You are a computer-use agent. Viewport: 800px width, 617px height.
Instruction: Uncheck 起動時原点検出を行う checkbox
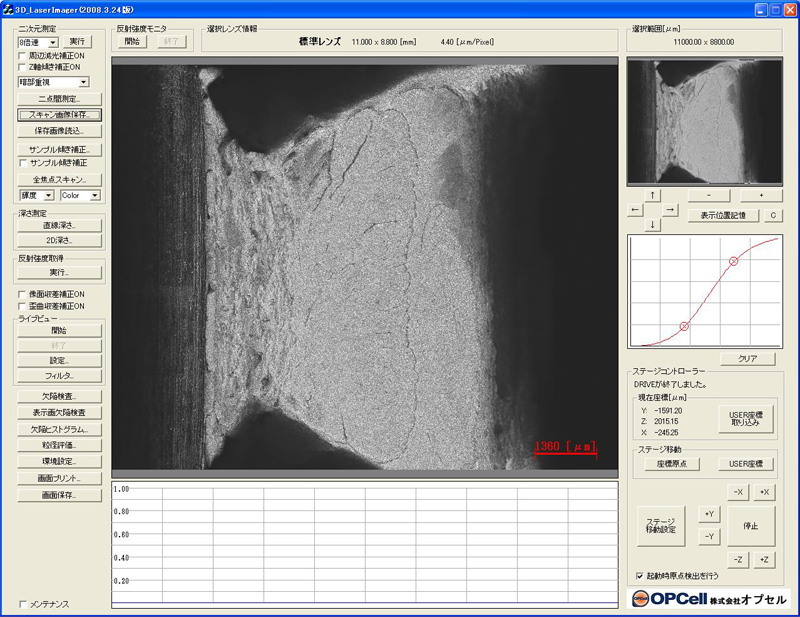639,576
